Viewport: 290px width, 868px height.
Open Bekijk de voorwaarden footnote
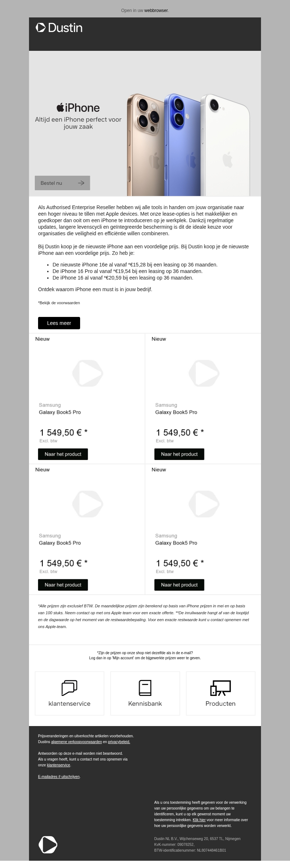coord(59,303)
